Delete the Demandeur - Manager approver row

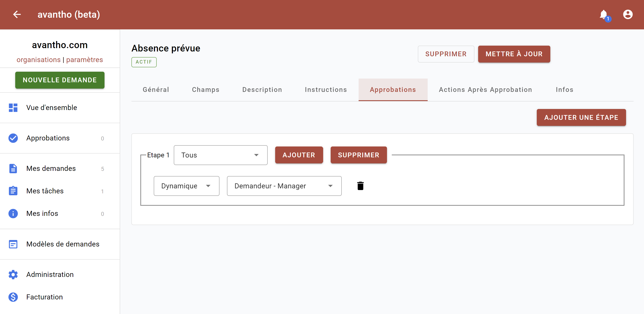tap(360, 186)
